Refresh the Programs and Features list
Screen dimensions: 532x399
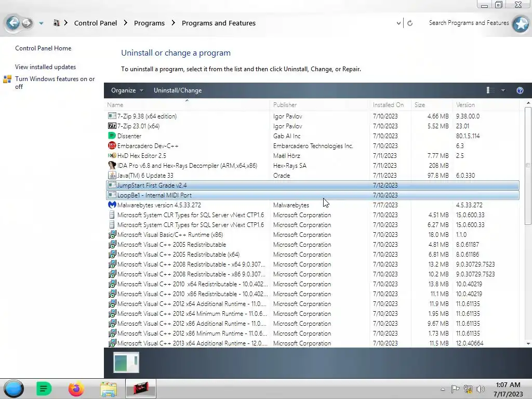(410, 23)
